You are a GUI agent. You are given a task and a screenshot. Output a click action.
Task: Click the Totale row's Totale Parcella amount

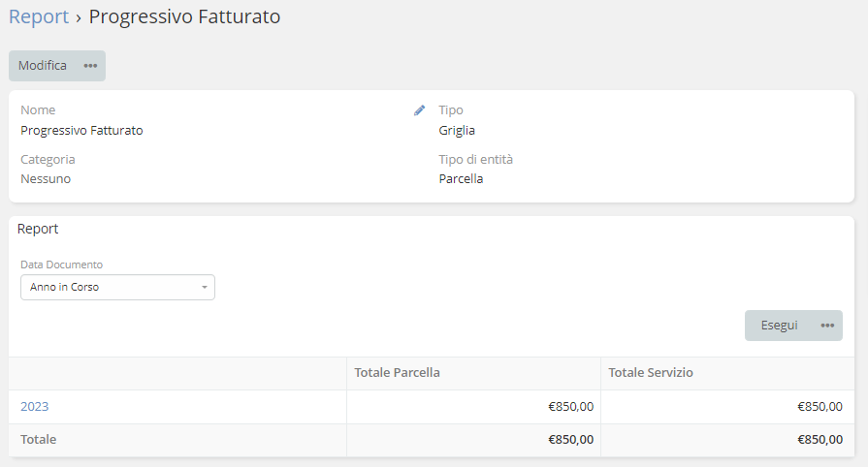coord(570,440)
